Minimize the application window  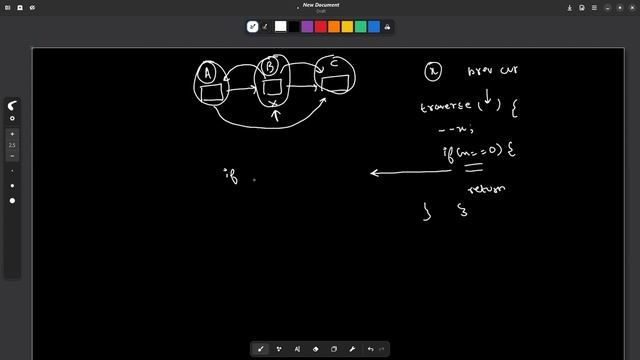pyautogui.click(x=607, y=8)
